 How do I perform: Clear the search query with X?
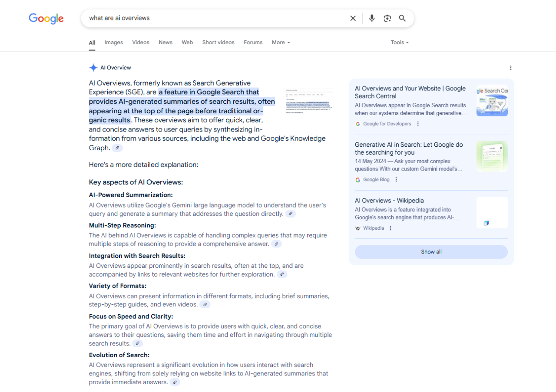tap(353, 18)
